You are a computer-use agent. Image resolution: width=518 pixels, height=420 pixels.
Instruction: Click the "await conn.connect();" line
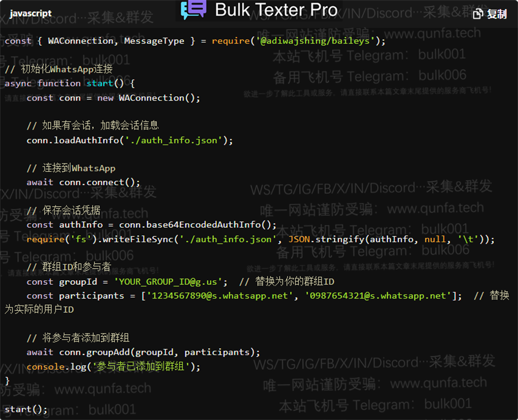(83, 182)
